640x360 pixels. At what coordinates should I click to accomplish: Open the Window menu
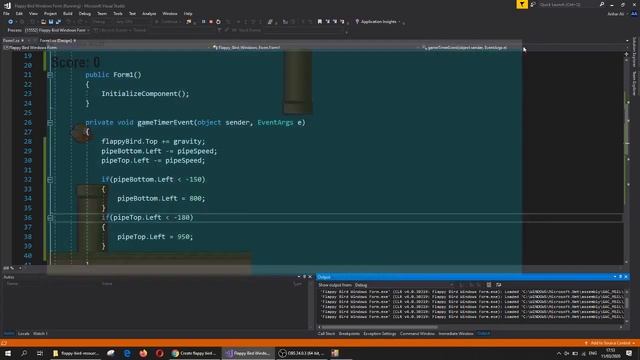(170, 13)
